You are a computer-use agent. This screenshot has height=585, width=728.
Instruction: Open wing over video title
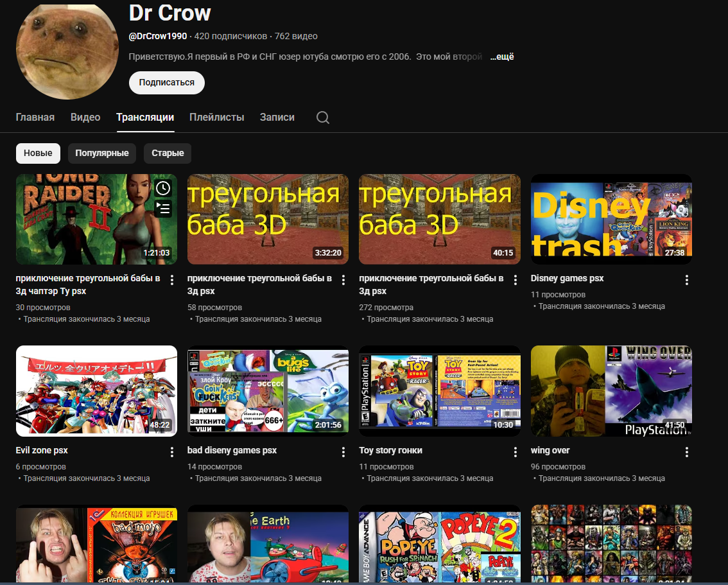[550, 450]
